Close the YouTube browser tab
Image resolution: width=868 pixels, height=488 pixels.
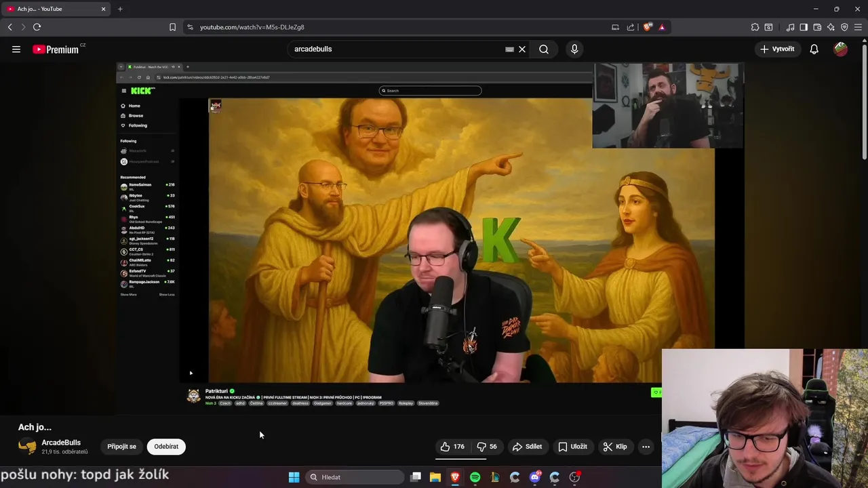tap(104, 9)
